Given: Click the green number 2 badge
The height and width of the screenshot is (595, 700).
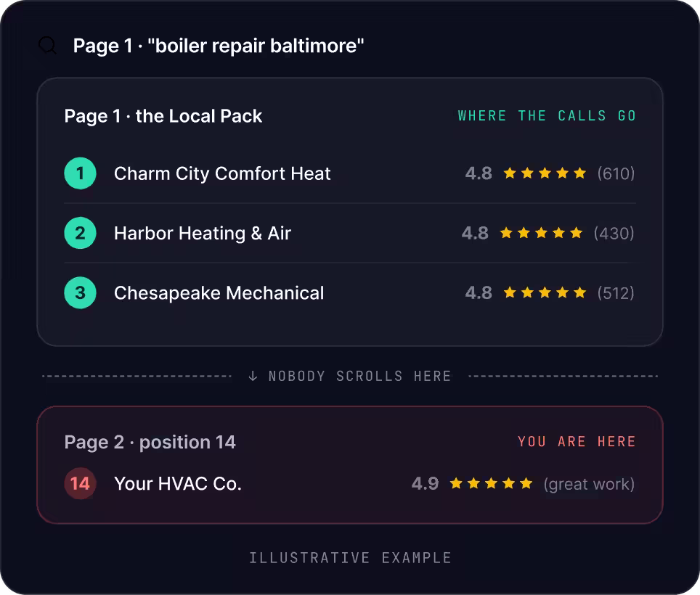Looking at the screenshot, I should pos(81,233).
